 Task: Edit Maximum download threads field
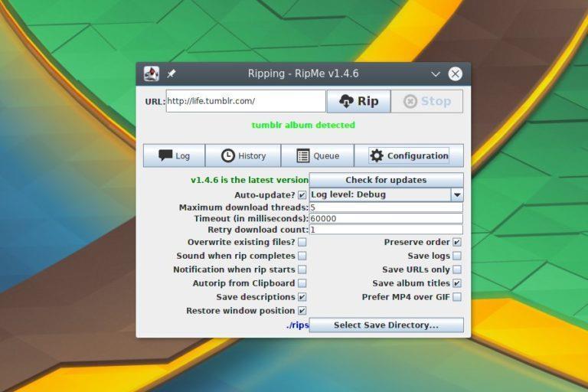click(x=386, y=207)
